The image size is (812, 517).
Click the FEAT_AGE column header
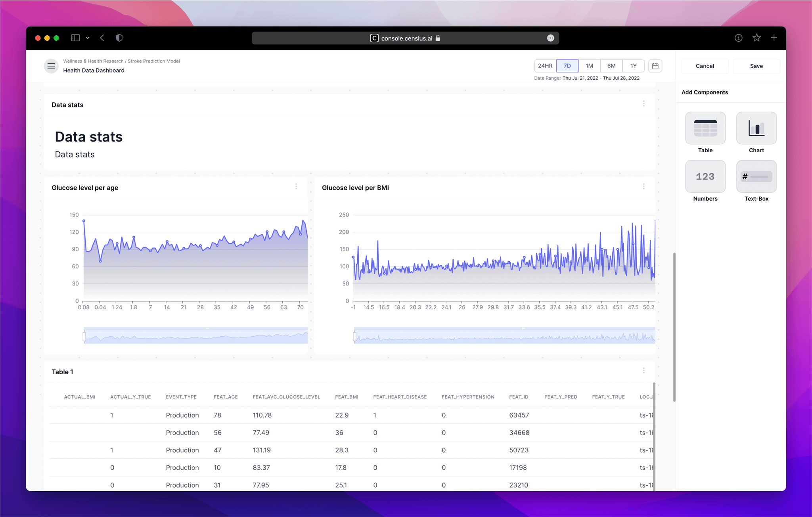(226, 397)
